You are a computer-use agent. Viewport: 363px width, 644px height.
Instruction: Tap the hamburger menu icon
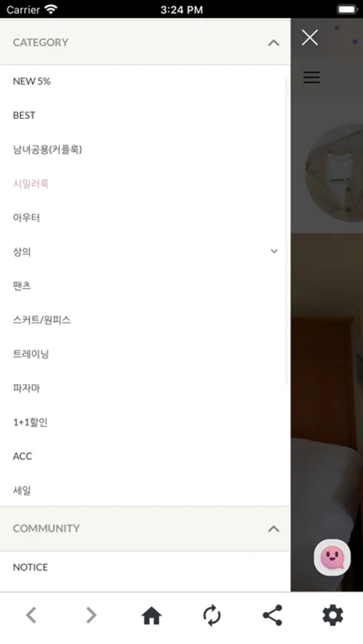tap(311, 77)
